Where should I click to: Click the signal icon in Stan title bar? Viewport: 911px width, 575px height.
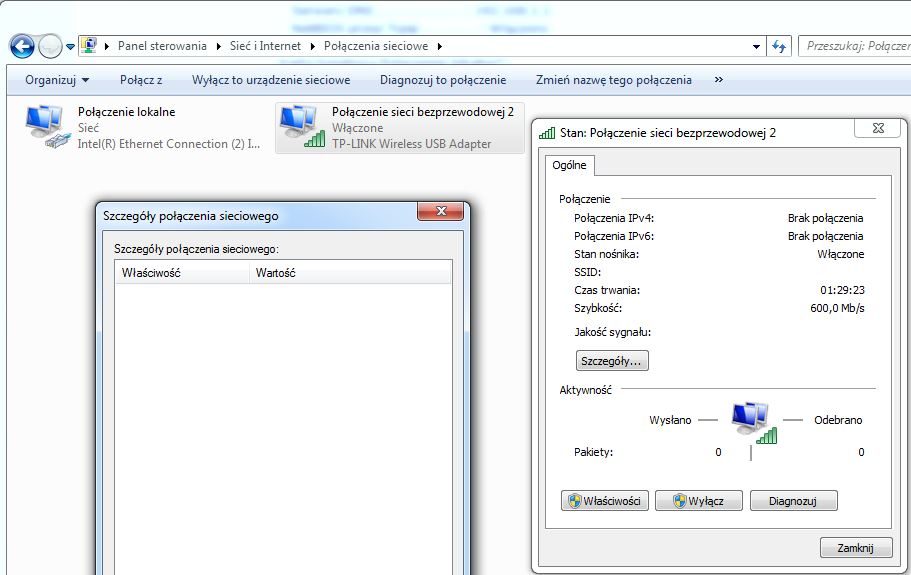click(x=547, y=132)
